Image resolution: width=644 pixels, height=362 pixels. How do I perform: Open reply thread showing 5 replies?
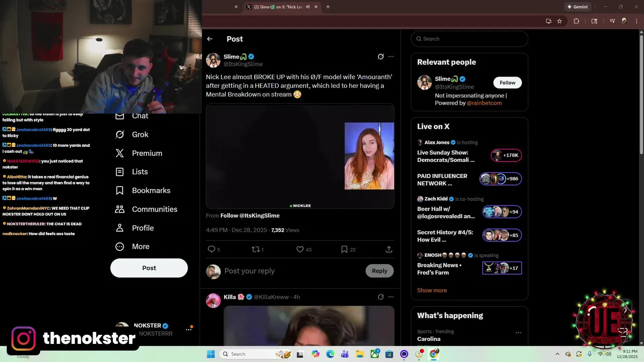tap(214, 249)
